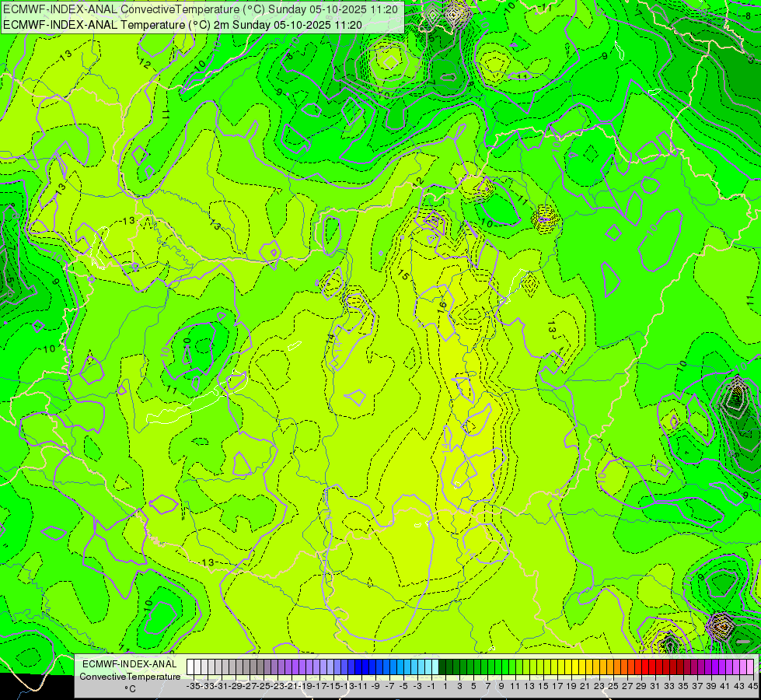Click 'ConvectiveTemperature' label in the legend
Screen dimensions: 761x700
130,676
